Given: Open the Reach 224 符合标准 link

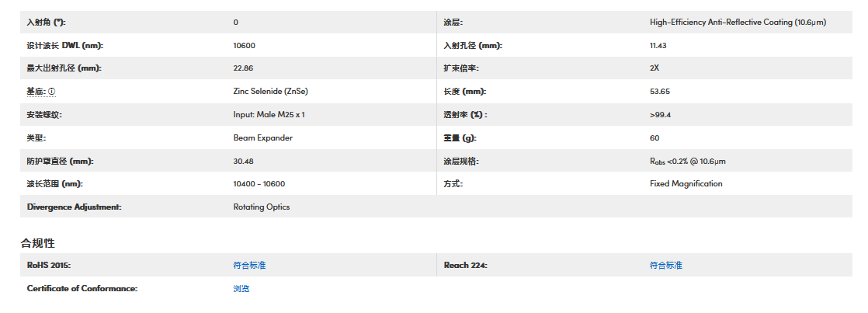Looking at the screenshot, I should pyautogui.click(x=665, y=266).
